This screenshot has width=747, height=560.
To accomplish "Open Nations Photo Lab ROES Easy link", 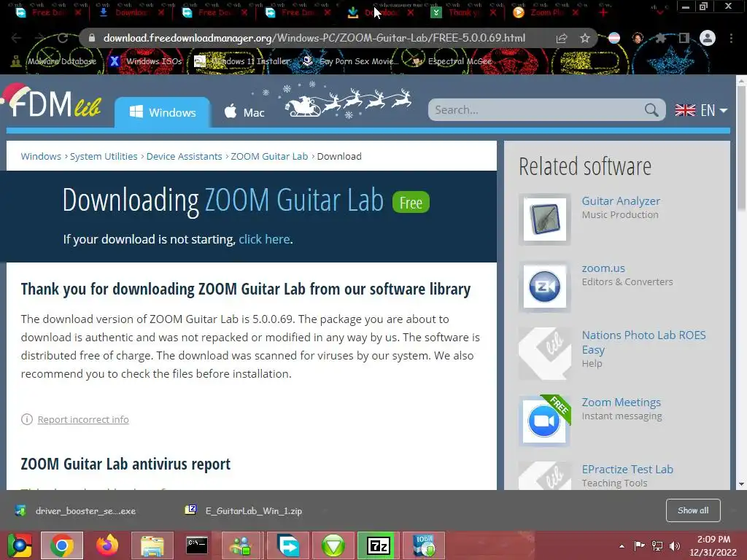I will pos(643,342).
